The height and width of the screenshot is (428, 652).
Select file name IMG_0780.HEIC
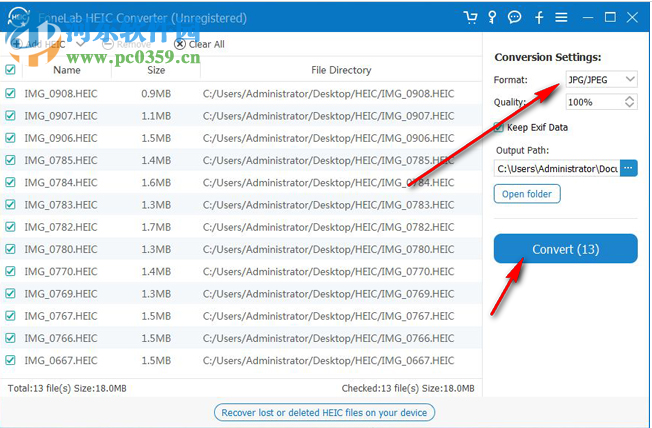tap(61, 249)
